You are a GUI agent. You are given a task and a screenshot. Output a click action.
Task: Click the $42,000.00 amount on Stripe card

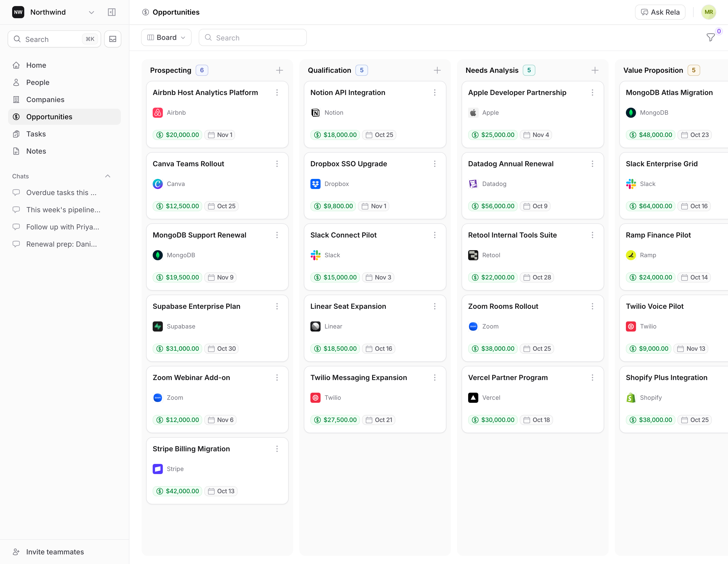[177, 491]
